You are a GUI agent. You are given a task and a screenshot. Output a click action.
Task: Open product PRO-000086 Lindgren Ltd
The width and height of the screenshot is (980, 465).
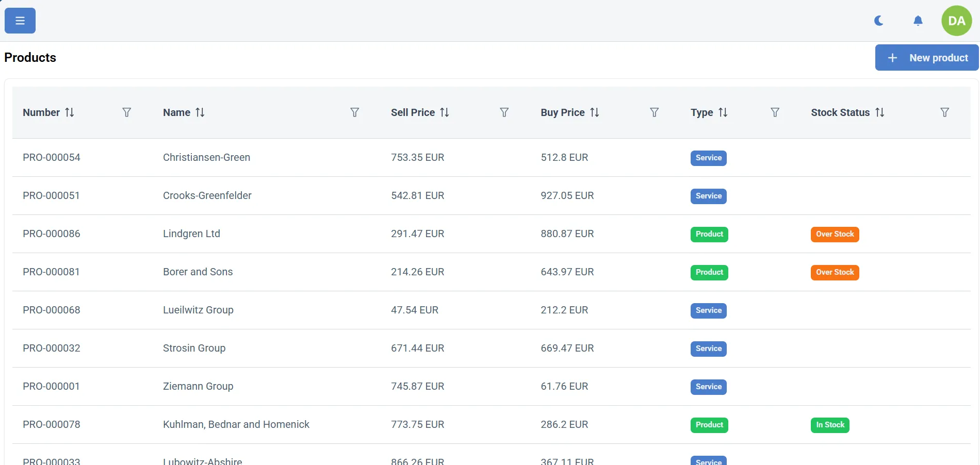click(x=191, y=234)
